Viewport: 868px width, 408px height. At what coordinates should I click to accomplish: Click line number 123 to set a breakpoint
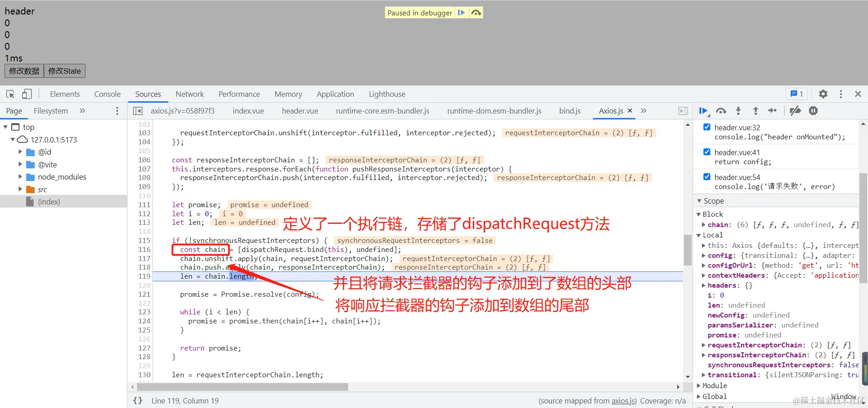pyautogui.click(x=144, y=312)
